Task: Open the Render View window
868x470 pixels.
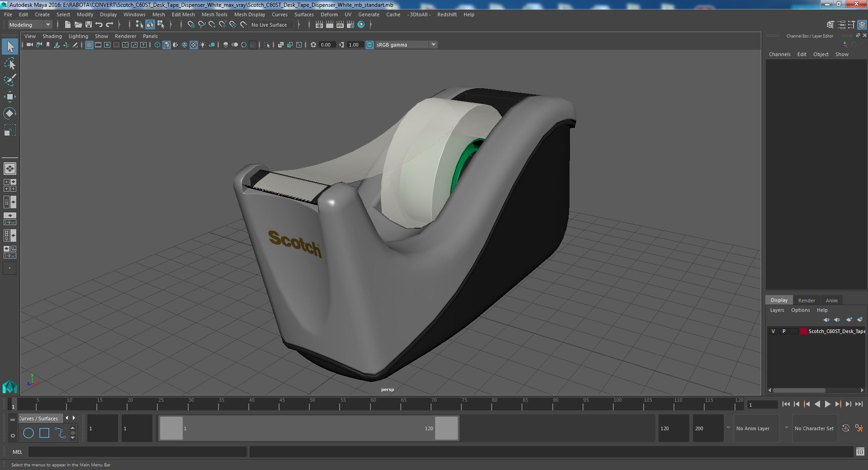Action: (319, 25)
